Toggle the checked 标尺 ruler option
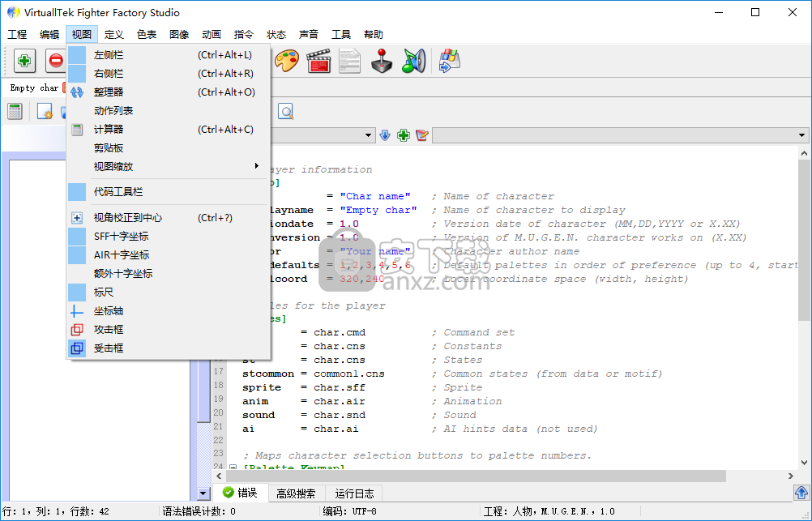Screen dimensions: 812x521 (x=169, y=292)
